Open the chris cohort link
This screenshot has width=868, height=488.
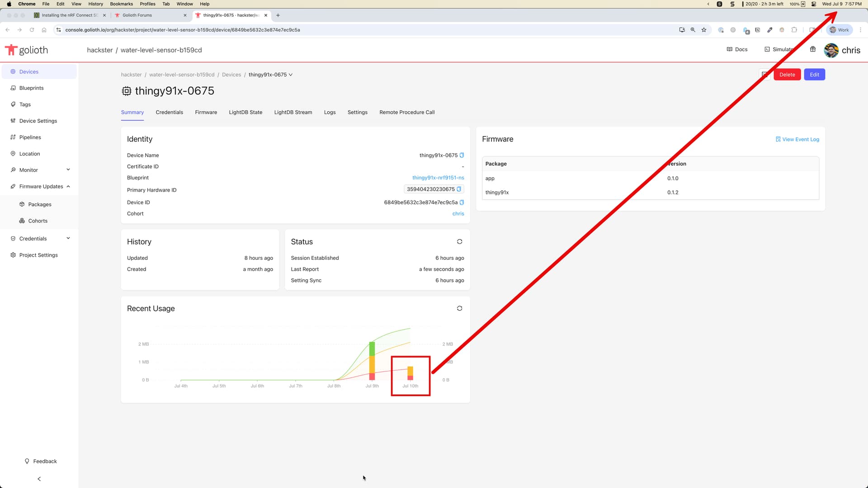pos(458,214)
